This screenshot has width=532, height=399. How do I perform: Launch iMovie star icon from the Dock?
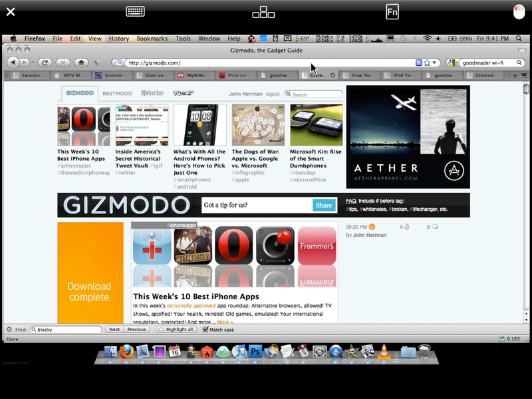[x=352, y=352]
